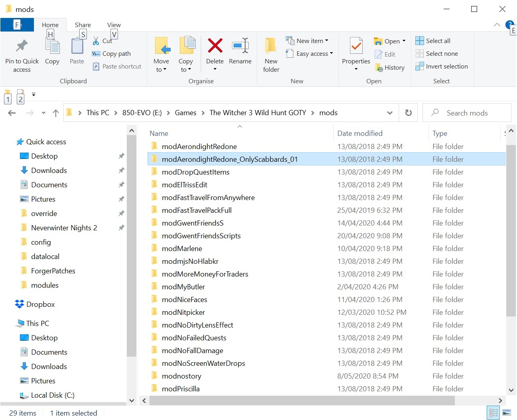Open override folder in Quick access
517x420 pixels.
pyautogui.click(x=44, y=214)
